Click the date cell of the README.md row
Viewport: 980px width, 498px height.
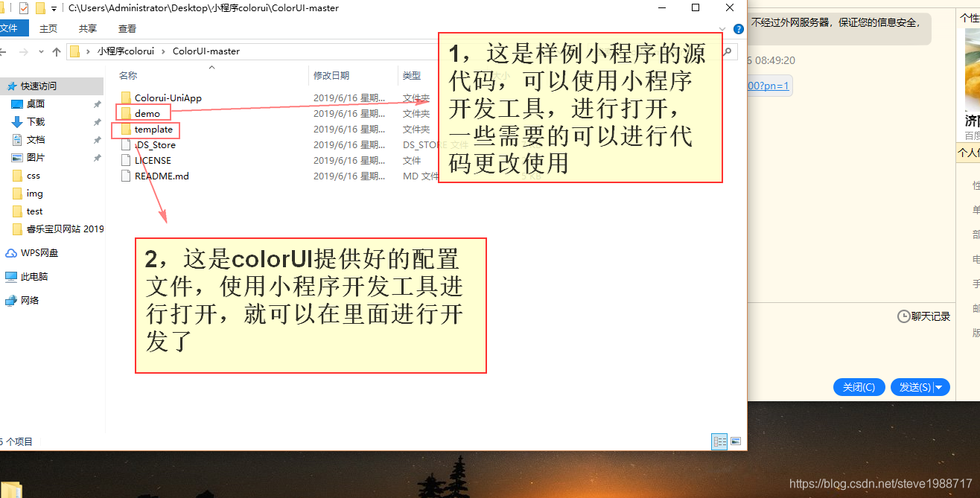349,176
